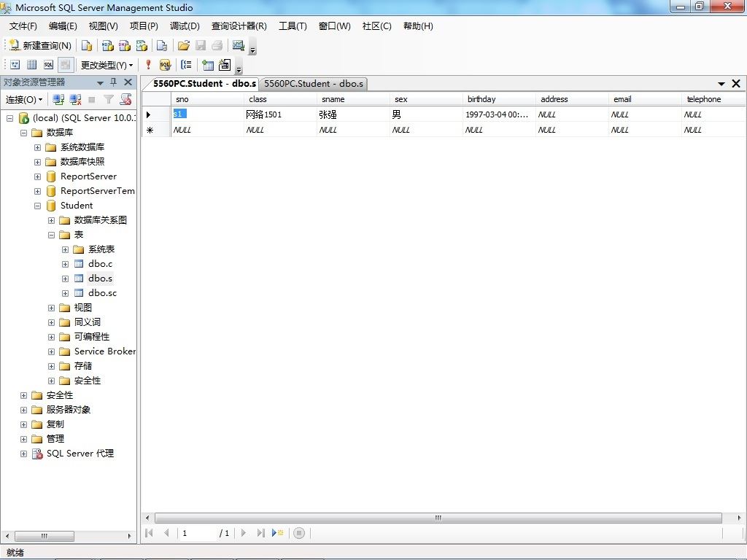Execute SQL with the red exclamation icon
This screenshot has width=747, height=560.
point(148,65)
